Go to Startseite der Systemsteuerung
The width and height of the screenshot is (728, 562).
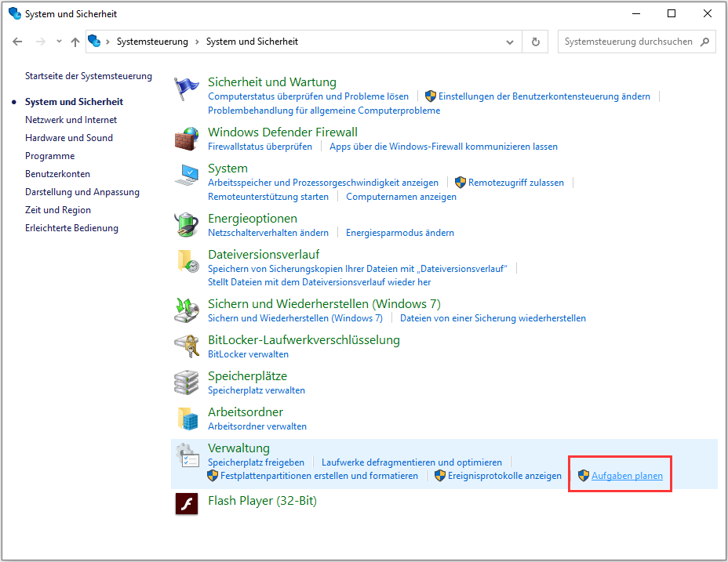tap(89, 76)
